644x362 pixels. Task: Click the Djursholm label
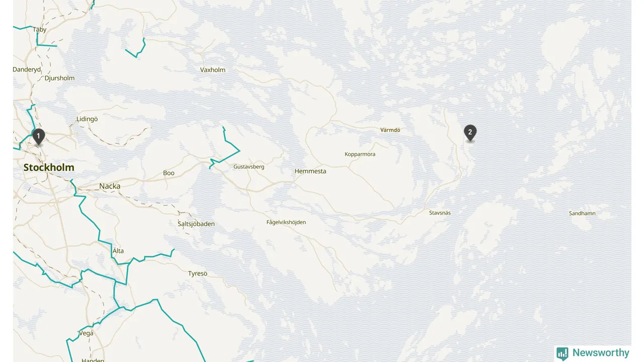(59, 78)
